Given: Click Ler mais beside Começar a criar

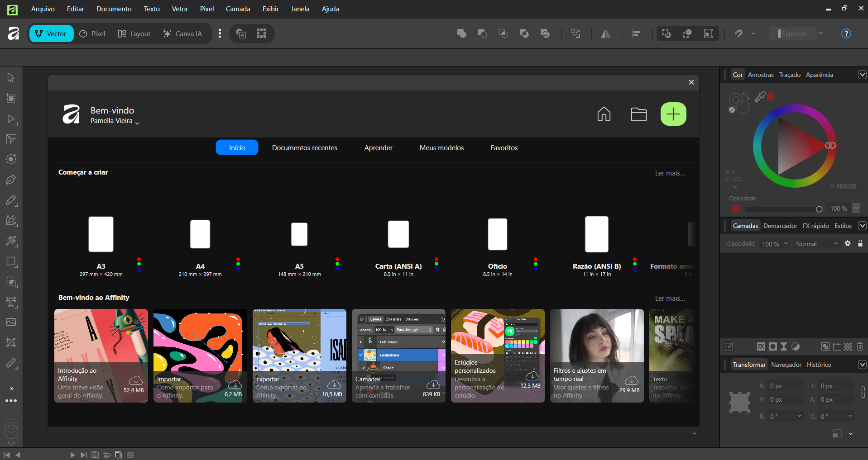Looking at the screenshot, I should 670,173.
